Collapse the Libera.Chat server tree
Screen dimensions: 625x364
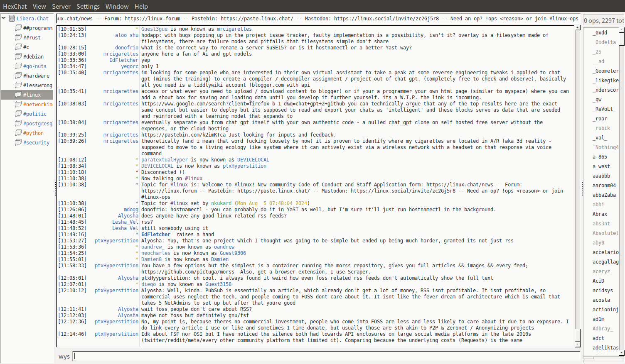[x=4, y=18]
